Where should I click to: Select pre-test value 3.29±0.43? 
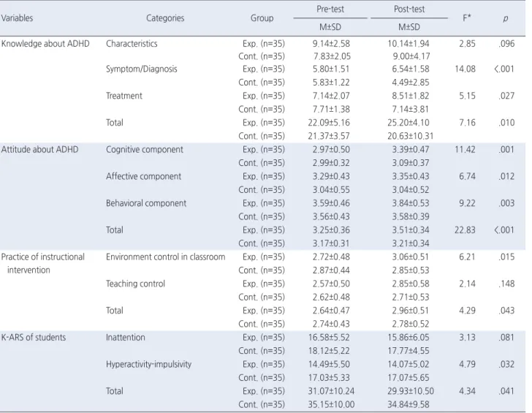[331, 176]
